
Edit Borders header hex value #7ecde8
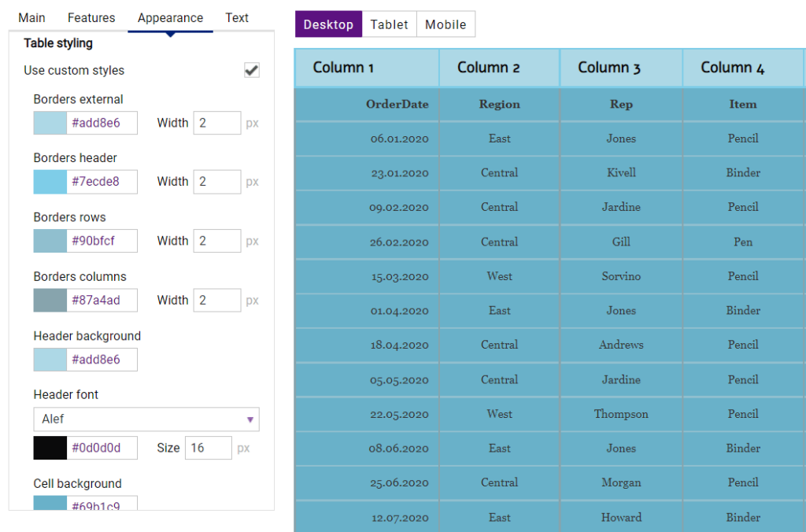tap(102, 182)
